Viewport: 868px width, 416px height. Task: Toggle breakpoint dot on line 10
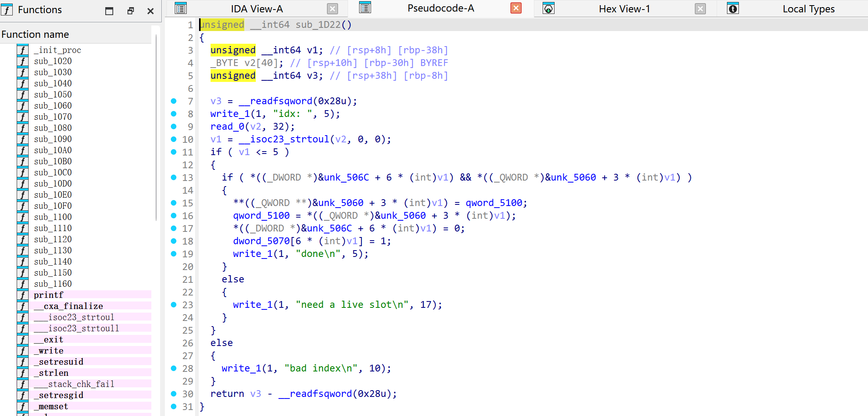pos(174,139)
